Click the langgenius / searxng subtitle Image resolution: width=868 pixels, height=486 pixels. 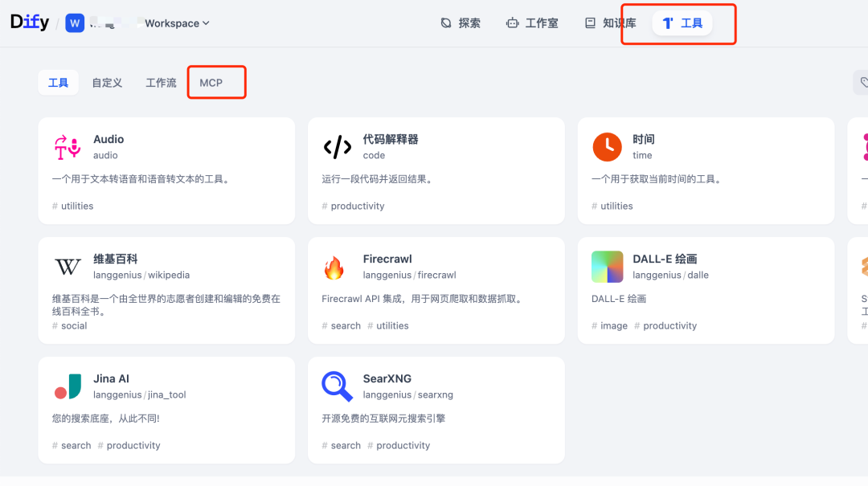tap(408, 394)
